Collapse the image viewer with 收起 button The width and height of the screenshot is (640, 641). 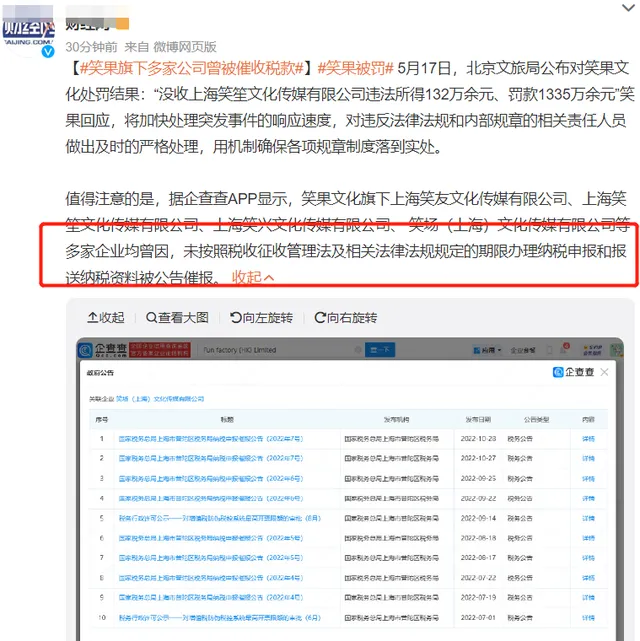coord(106,318)
